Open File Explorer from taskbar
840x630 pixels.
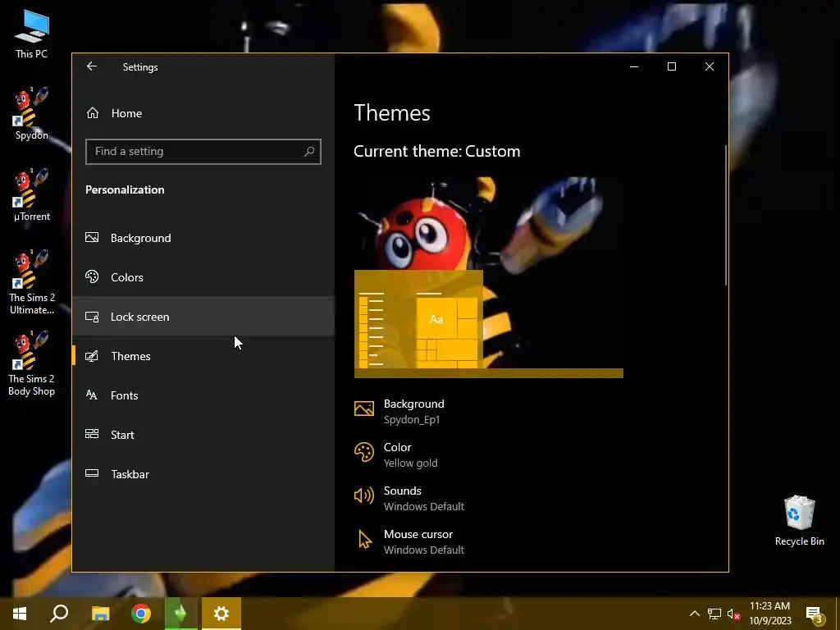coord(100,614)
